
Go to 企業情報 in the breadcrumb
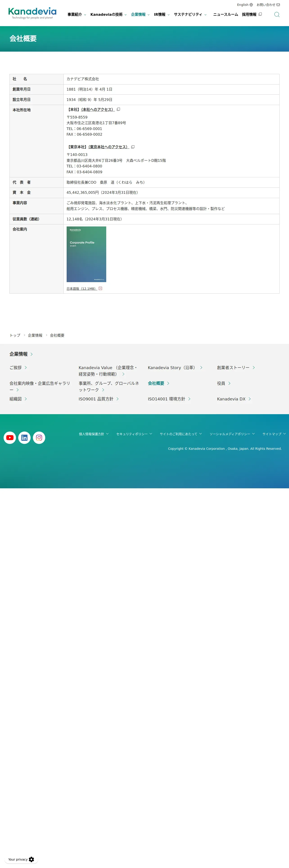coord(35,335)
